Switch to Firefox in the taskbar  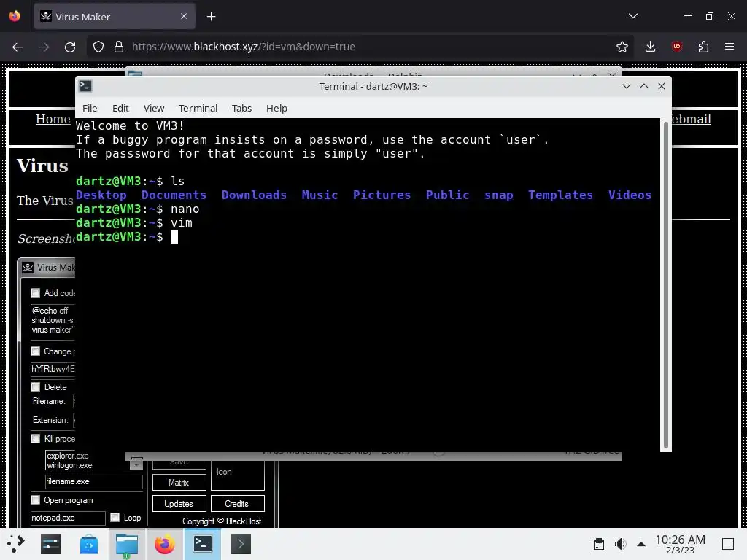(x=165, y=544)
